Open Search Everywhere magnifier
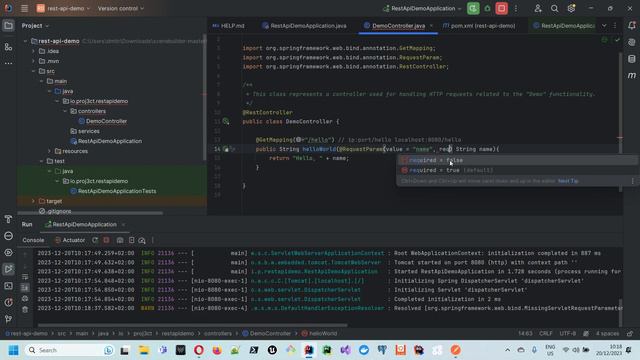This screenshot has width=640, height=360. [x=554, y=8]
